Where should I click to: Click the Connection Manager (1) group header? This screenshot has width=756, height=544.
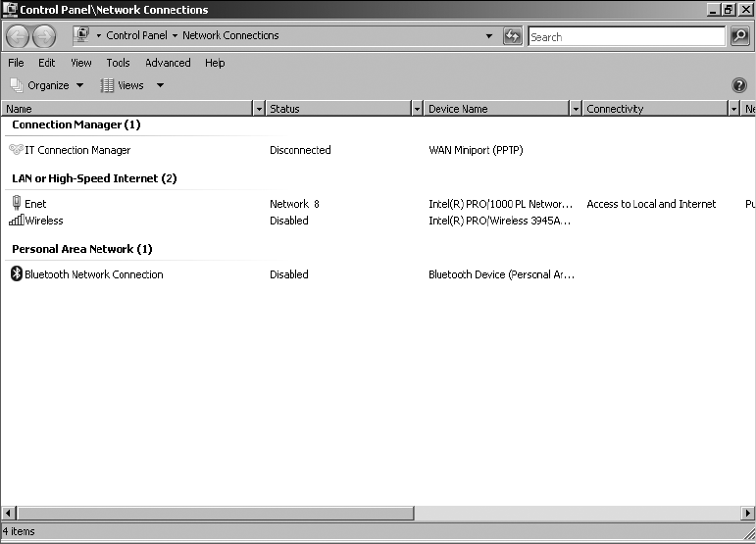(76, 124)
